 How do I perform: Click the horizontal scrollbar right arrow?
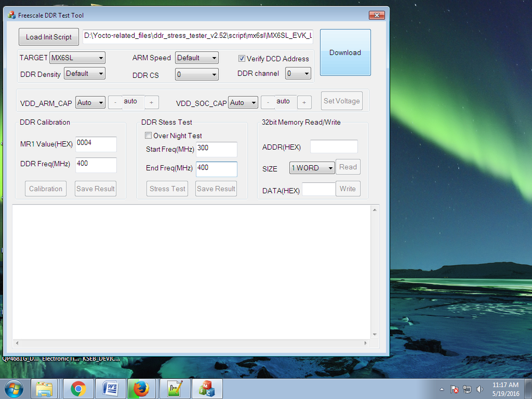pyautogui.click(x=365, y=343)
